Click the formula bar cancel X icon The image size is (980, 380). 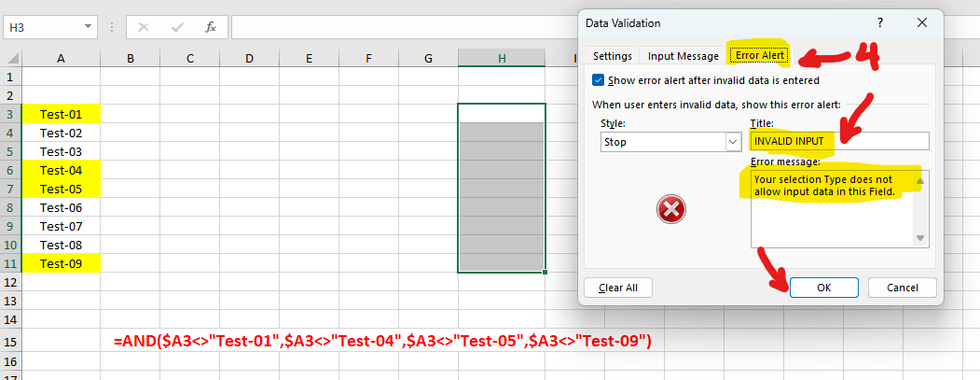pyautogui.click(x=143, y=28)
